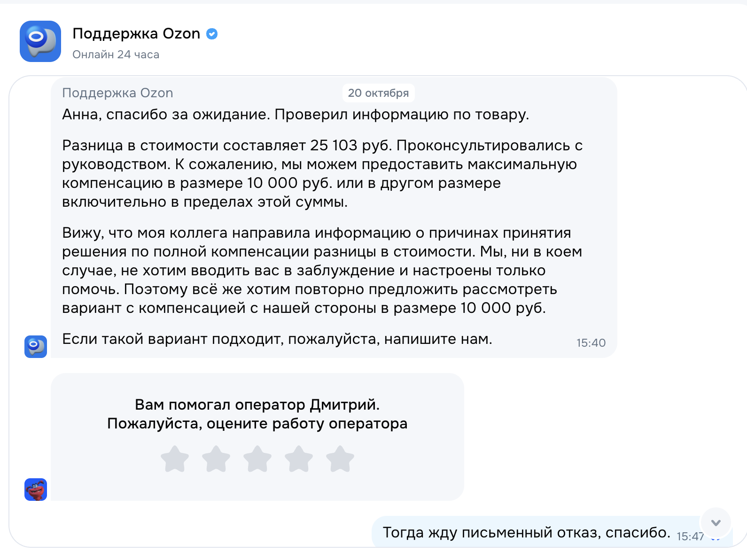The height and width of the screenshot is (560, 747).
Task: Click the paragraph starting "Разница в стоимости"
Action: pyautogui.click(x=322, y=174)
